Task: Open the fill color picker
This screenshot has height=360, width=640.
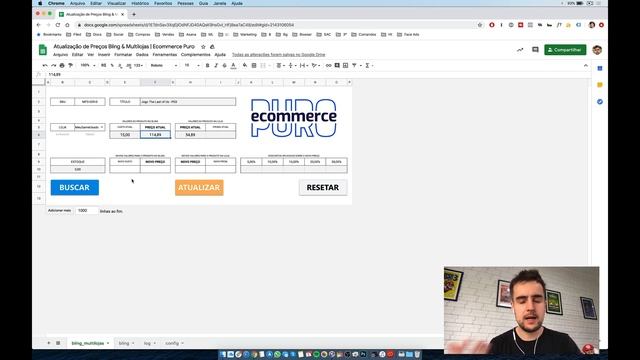Action: [245, 65]
